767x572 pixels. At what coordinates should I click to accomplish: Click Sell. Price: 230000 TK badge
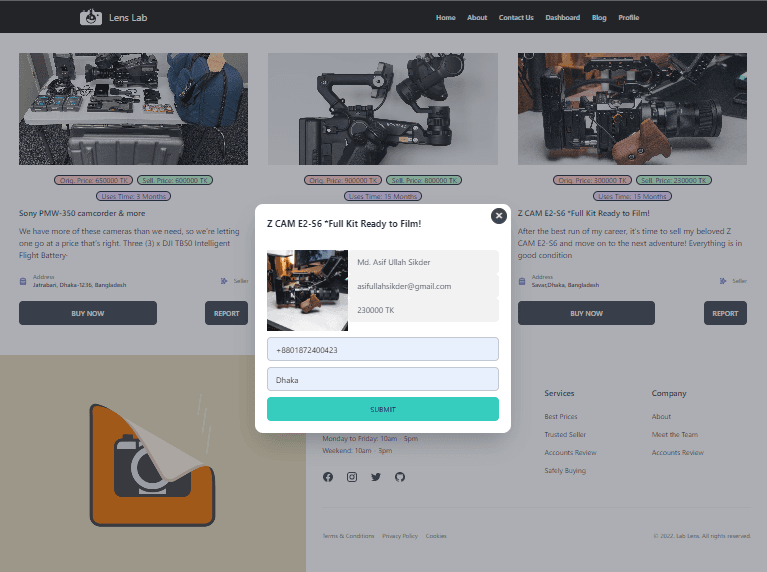tap(674, 181)
